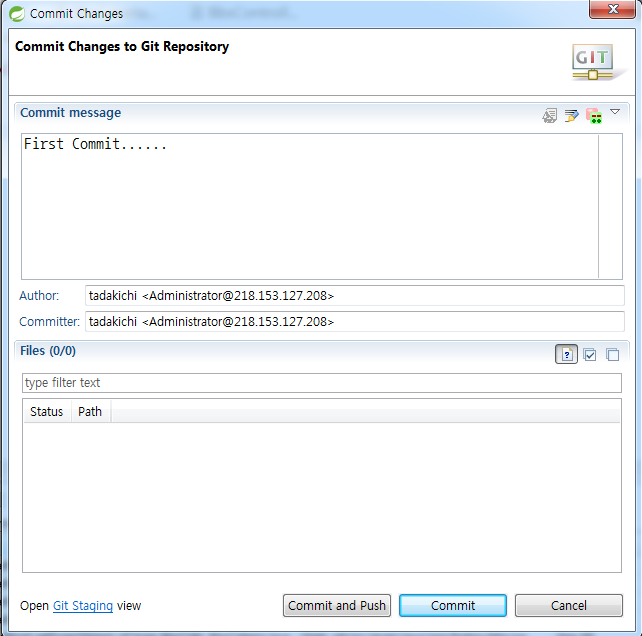Viewport: 642px width, 636px height.
Task: Click the Spring leaf icon in title bar
Action: (17, 14)
